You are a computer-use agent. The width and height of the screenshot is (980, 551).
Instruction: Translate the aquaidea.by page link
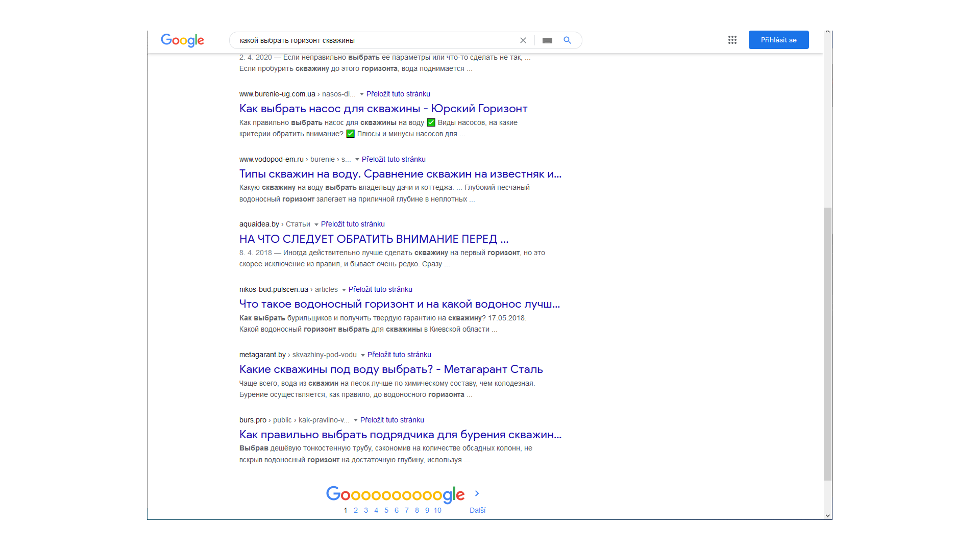point(353,224)
